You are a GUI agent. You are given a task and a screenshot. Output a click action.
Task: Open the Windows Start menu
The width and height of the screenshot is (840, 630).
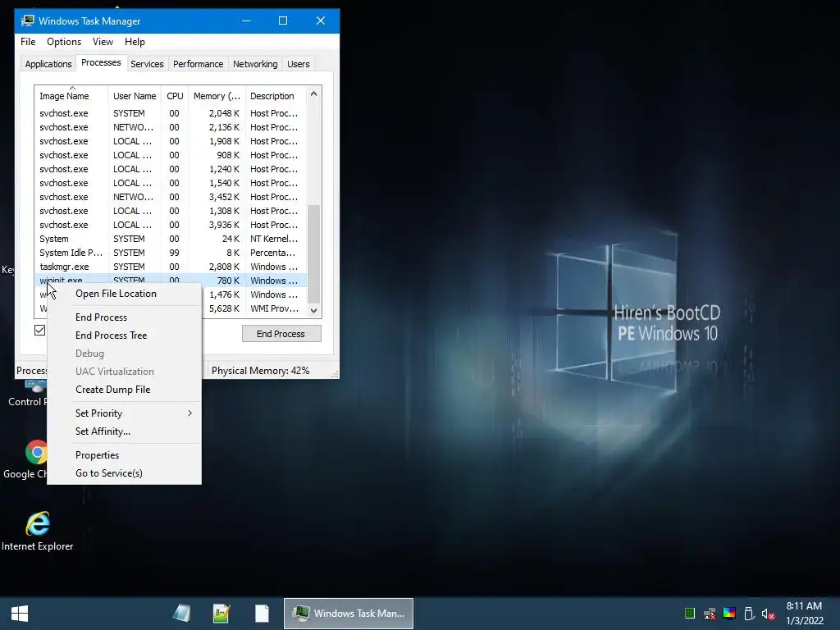click(20, 614)
